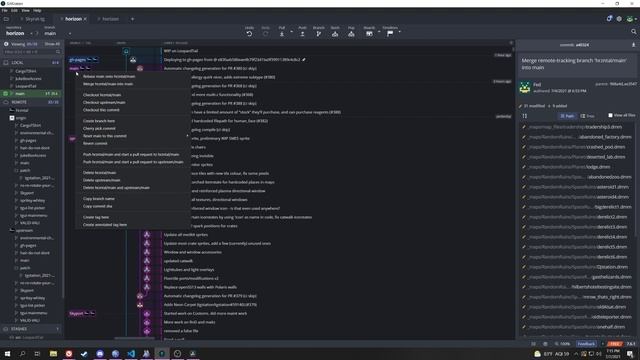Image resolution: width=640 pixels, height=360 pixels.
Task: Open the search magnifier icon in the toolbar
Action: 633,31
